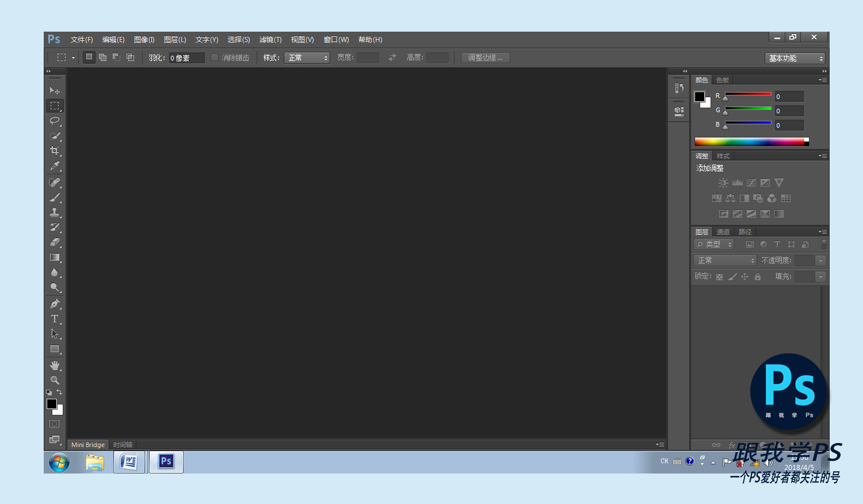This screenshot has height=504, width=863.
Task: Select the Crop tool
Action: [x=55, y=151]
